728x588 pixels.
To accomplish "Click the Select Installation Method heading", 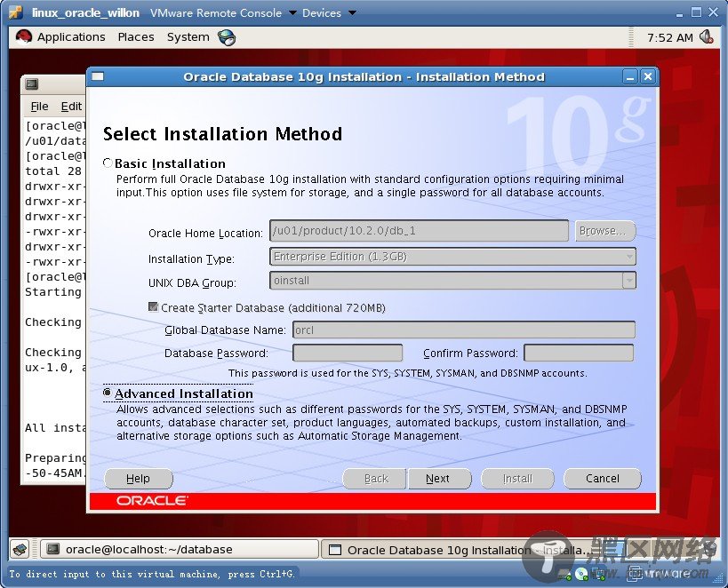I will coord(222,133).
